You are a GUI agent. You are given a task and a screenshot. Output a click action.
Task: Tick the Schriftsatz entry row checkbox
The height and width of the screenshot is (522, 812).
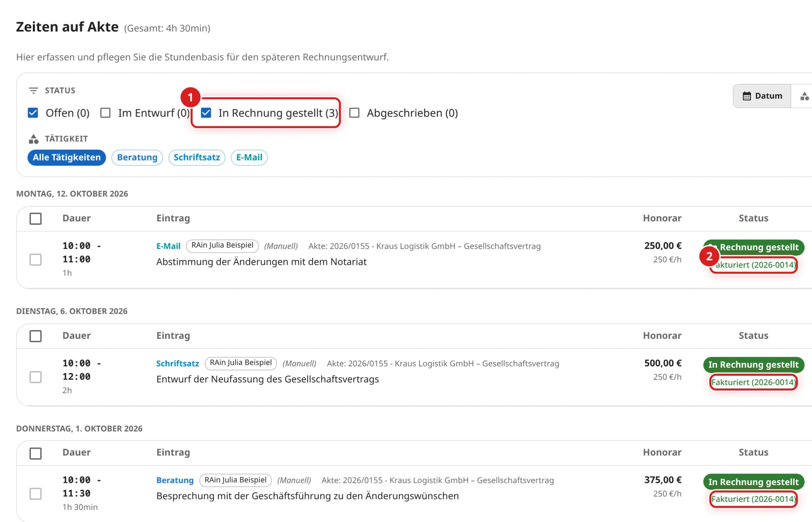click(x=36, y=377)
